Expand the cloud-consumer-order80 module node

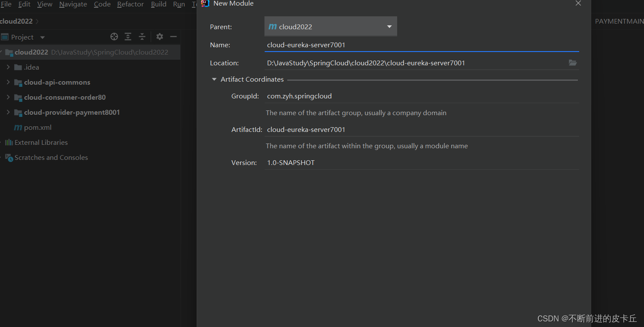[8, 98]
